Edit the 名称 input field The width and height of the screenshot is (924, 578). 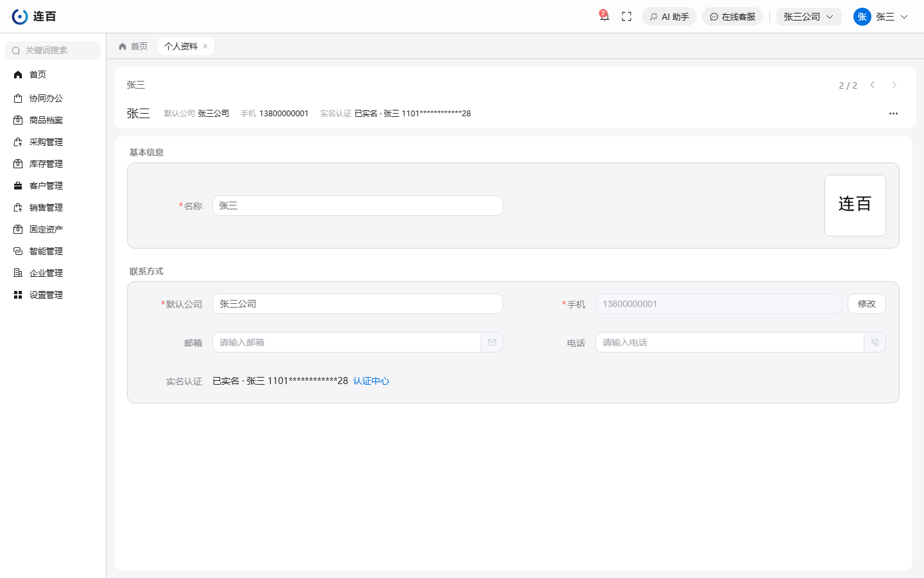[x=357, y=206]
